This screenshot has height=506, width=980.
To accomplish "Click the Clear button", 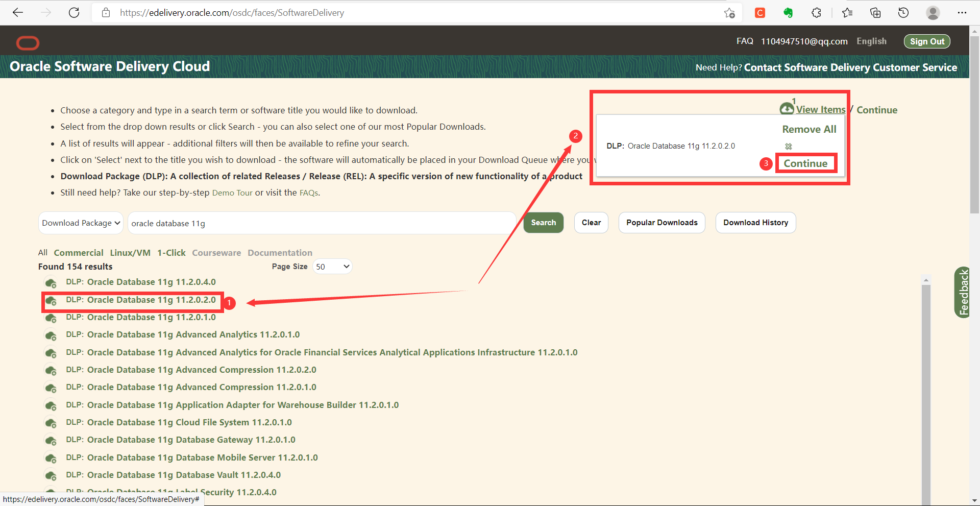I will [591, 223].
